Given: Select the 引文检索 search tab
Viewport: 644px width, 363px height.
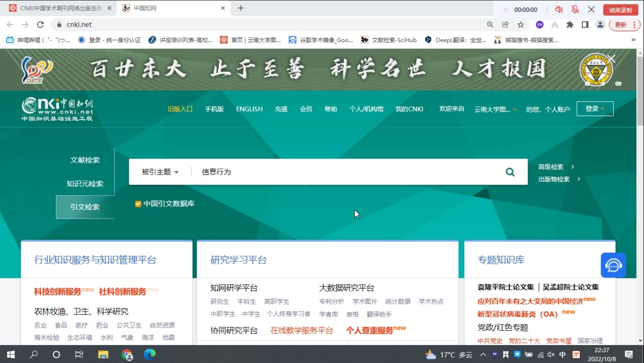Looking at the screenshot, I should coord(85,207).
